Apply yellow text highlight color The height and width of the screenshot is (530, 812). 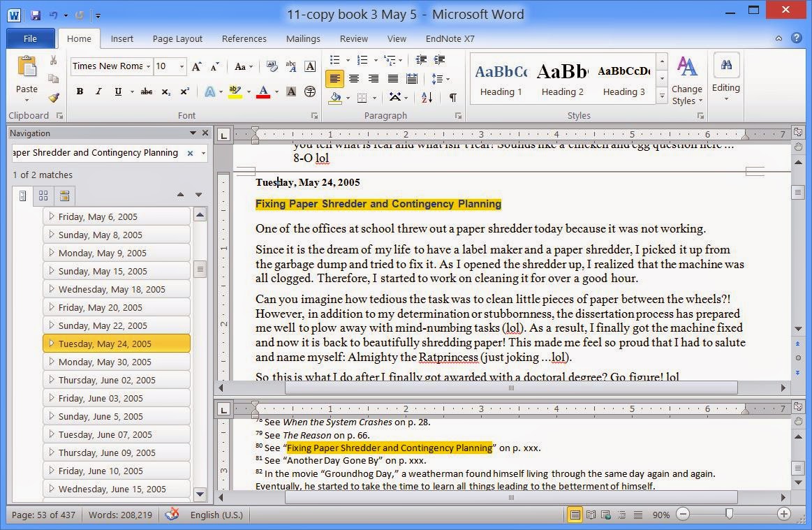coord(235,91)
